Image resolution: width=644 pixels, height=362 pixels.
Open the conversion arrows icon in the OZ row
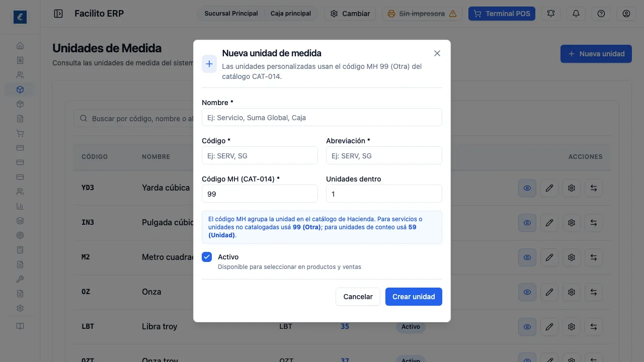[594, 292]
